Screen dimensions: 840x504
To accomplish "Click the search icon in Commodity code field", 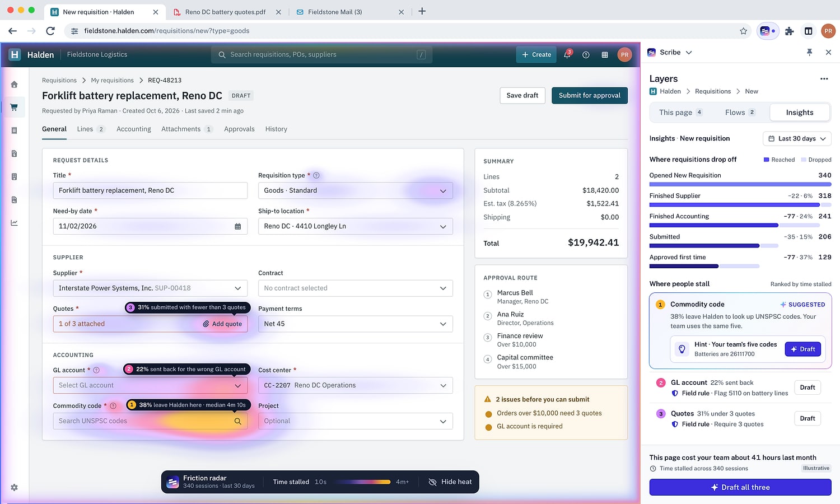I will click(x=237, y=421).
